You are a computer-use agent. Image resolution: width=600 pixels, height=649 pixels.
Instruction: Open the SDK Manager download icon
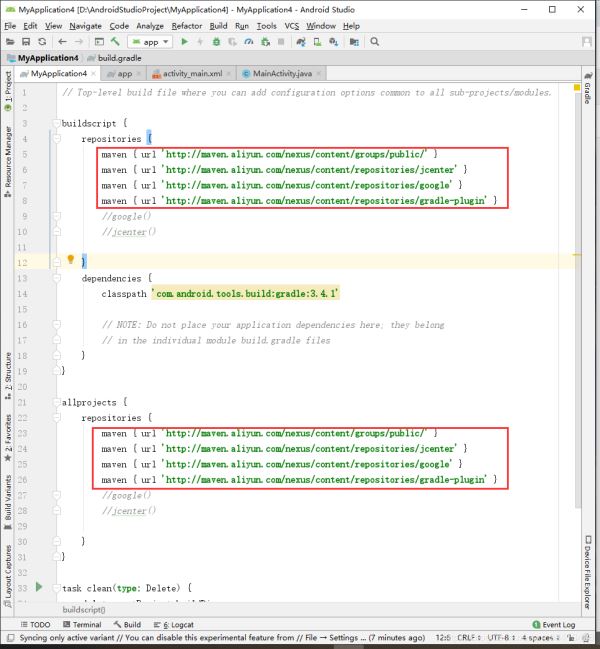[x=334, y=42]
